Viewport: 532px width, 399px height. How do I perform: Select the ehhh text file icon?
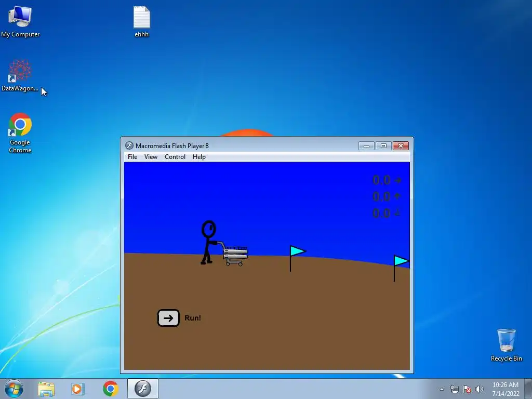pyautogui.click(x=141, y=22)
